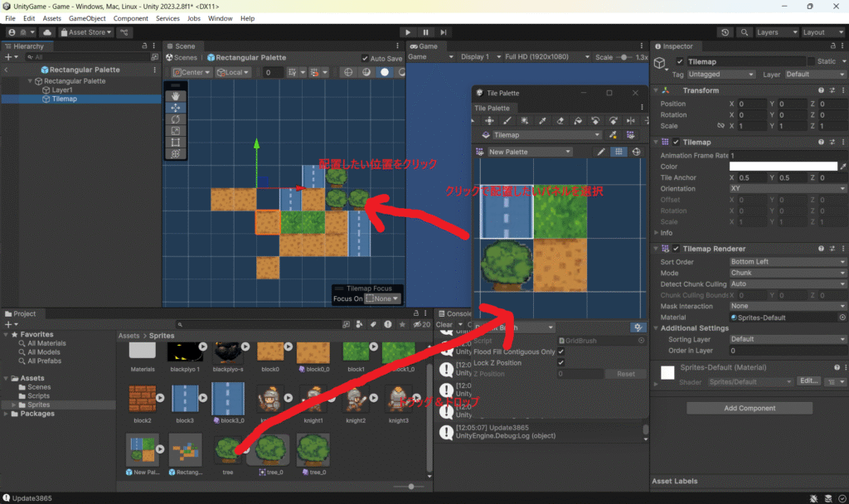This screenshot has width=849, height=504.
Task: Open the Window menu
Action: coord(221,18)
